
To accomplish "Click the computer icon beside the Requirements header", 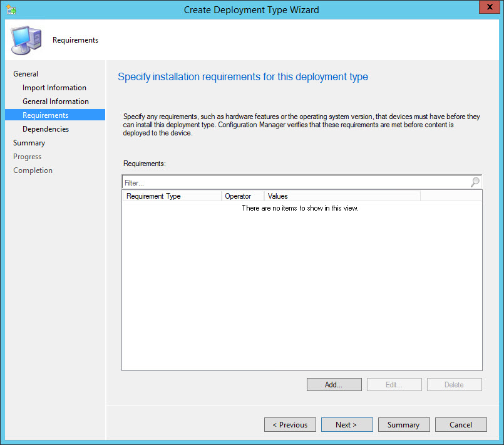I will tap(26, 39).
